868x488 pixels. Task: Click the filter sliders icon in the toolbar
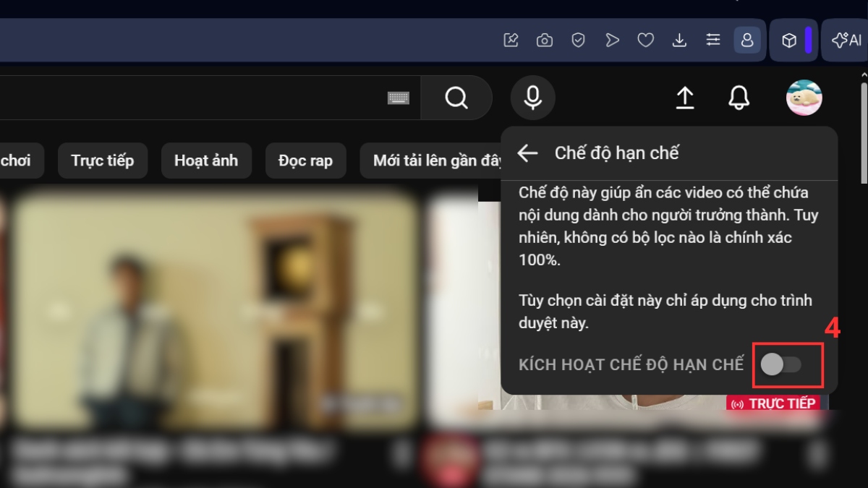[713, 40]
